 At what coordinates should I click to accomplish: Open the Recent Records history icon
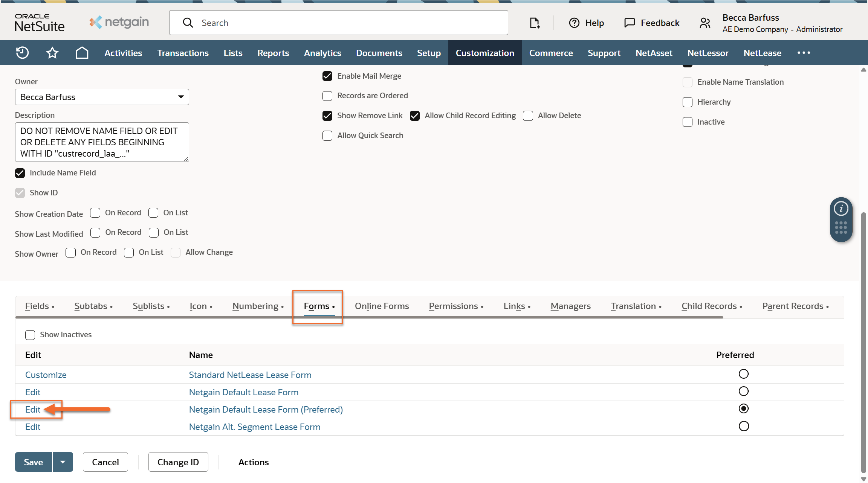point(22,53)
